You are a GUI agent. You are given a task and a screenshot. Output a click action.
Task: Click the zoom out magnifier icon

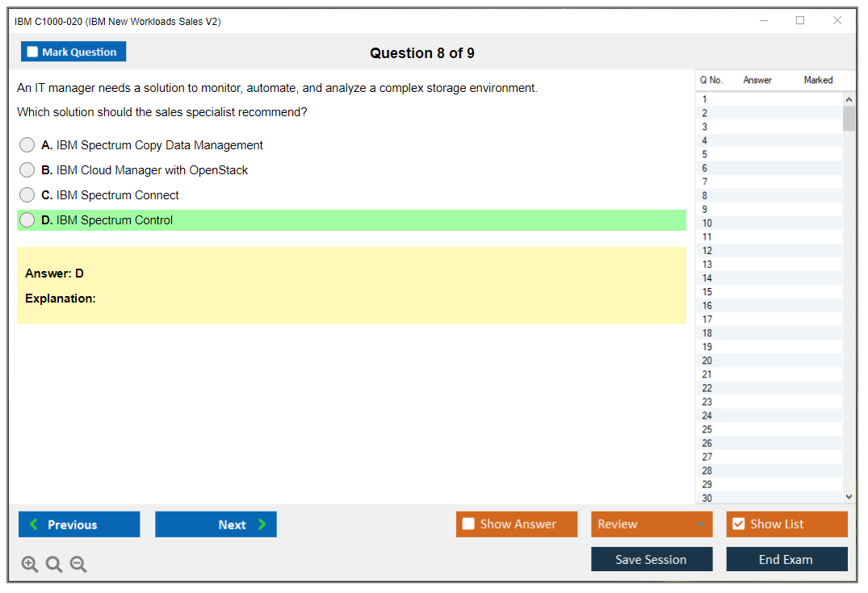78,565
